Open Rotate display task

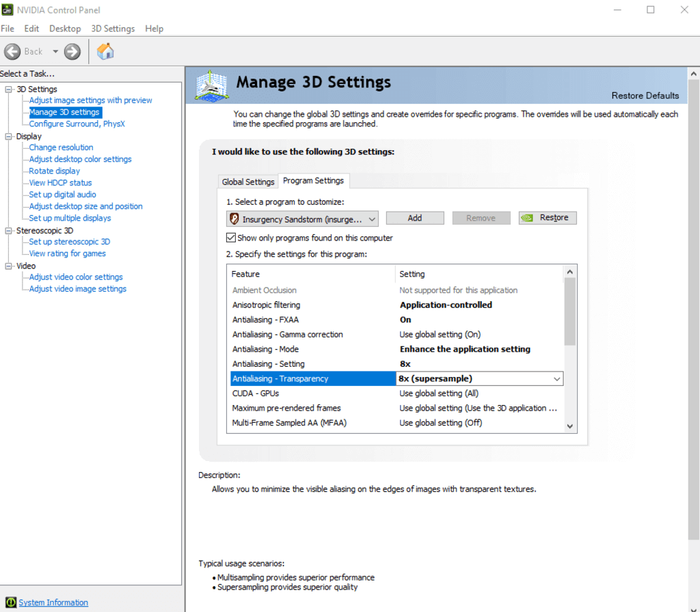pyautogui.click(x=55, y=171)
